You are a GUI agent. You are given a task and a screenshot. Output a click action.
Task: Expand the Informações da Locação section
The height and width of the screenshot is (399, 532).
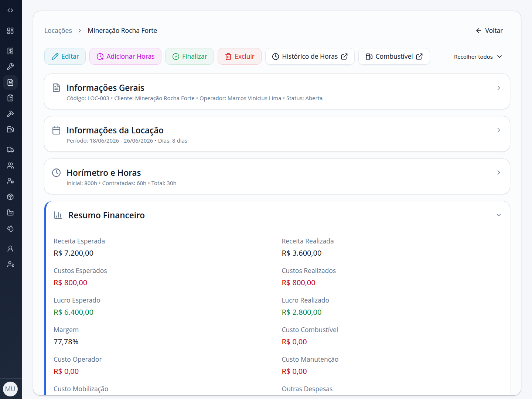click(277, 134)
